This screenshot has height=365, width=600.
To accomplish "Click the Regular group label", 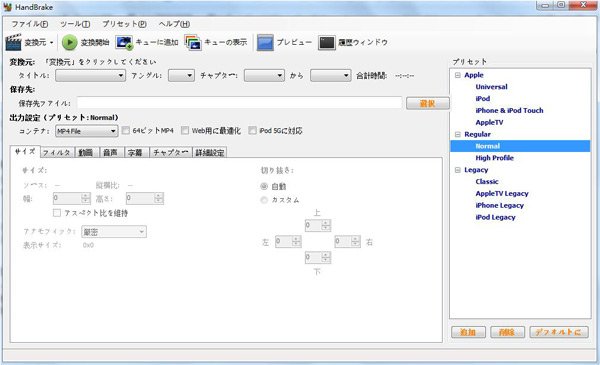I will (477, 134).
